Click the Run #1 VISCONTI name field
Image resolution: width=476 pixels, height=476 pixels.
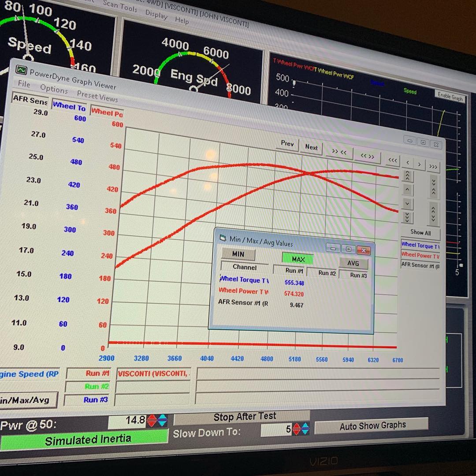(152, 374)
